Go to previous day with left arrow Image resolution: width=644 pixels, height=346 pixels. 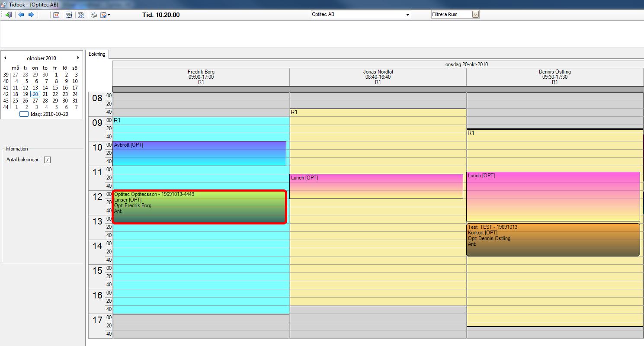(x=21, y=15)
